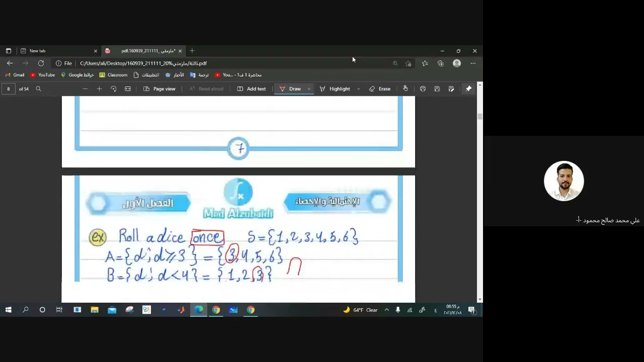This screenshot has height=362, width=644.
Task: Open taskbar clock showing 08:55
Action: point(452,310)
